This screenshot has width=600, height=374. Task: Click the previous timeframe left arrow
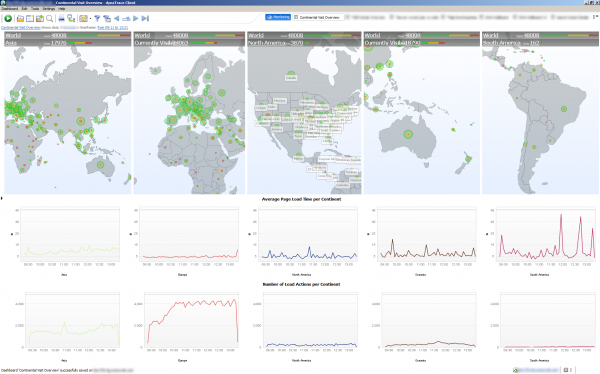pyautogui.click(x=116, y=18)
